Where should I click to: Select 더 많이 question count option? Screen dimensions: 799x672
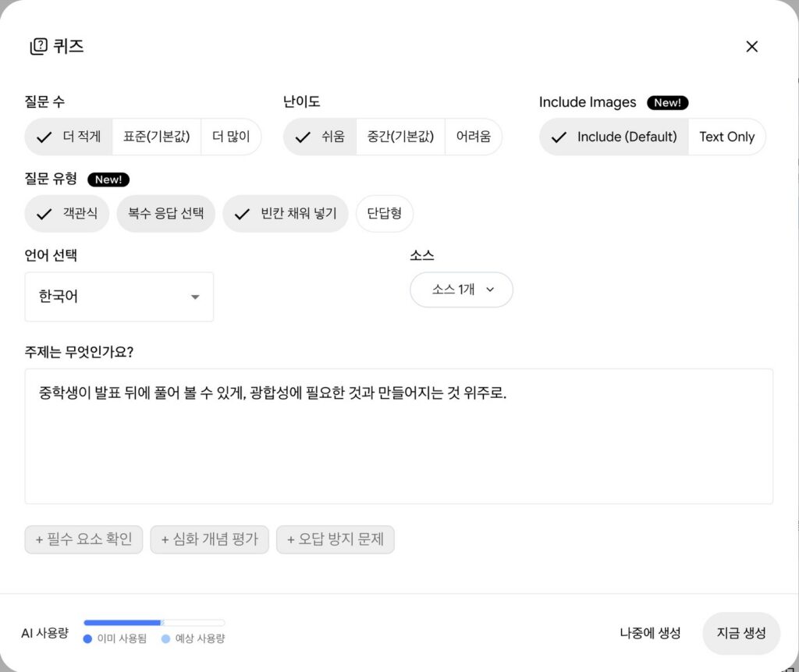231,137
